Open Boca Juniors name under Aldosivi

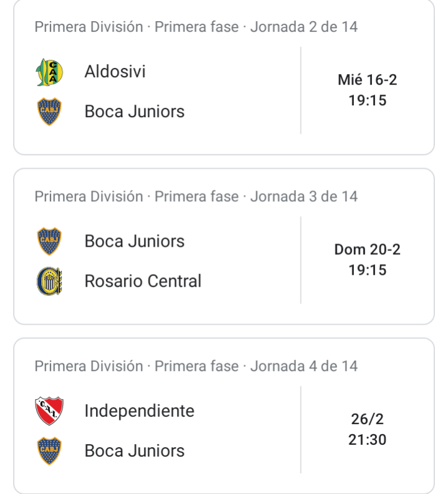pos(135,112)
